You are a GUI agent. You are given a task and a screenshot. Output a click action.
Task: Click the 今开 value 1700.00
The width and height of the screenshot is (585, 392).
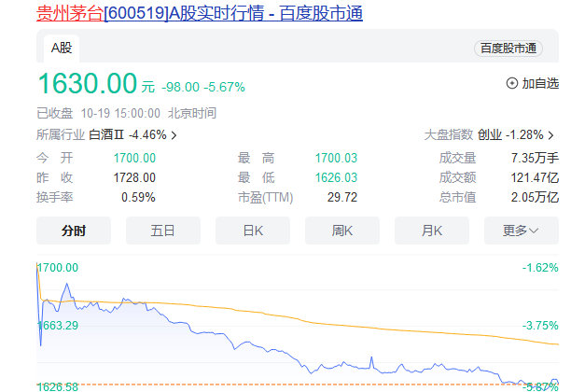coord(134,158)
